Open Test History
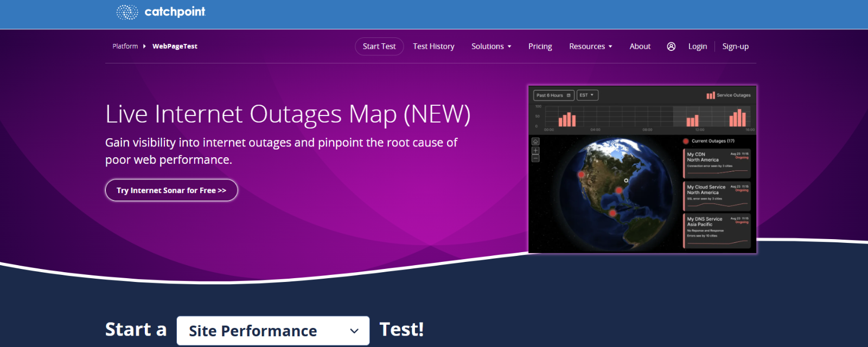 pyautogui.click(x=433, y=47)
